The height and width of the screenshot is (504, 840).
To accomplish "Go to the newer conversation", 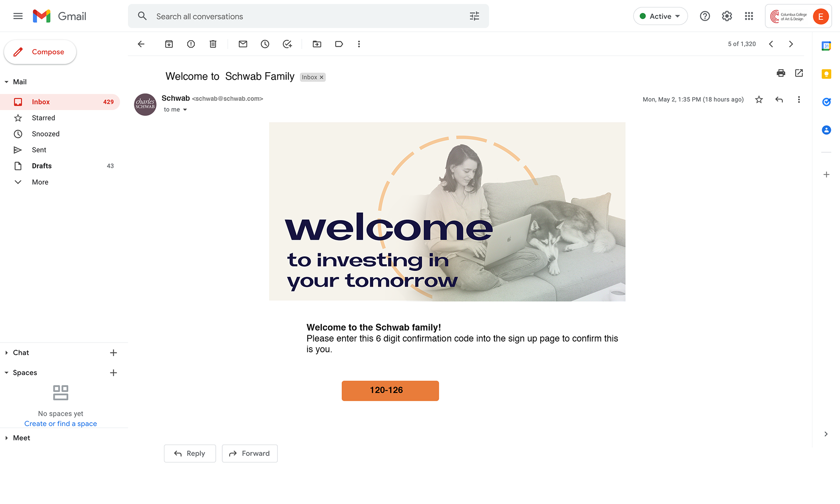I will pyautogui.click(x=771, y=44).
